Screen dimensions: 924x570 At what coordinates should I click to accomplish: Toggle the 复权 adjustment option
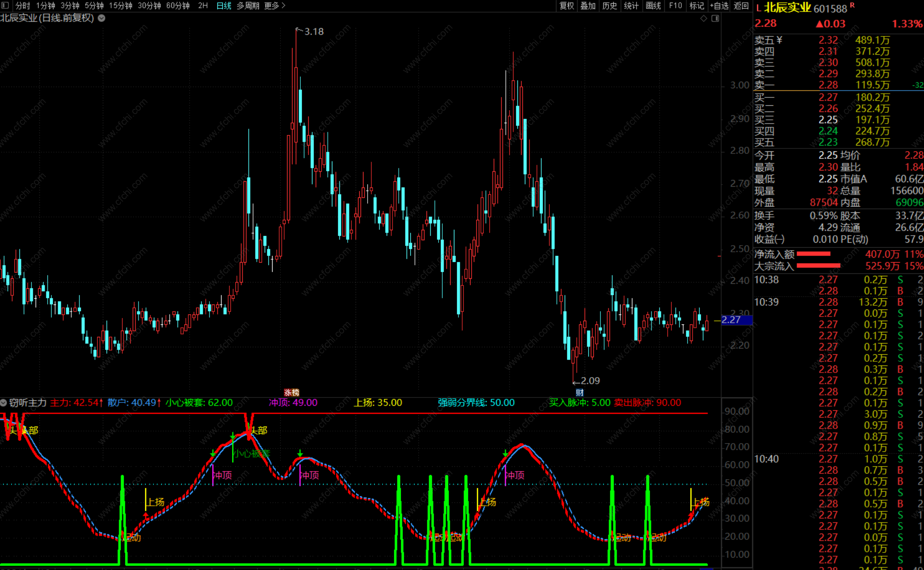(567, 5)
